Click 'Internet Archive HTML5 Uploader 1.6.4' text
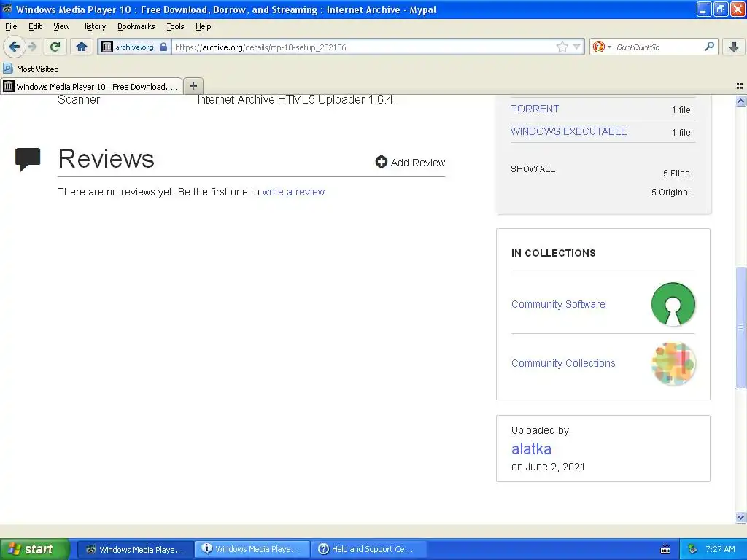 click(x=295, y=99)
